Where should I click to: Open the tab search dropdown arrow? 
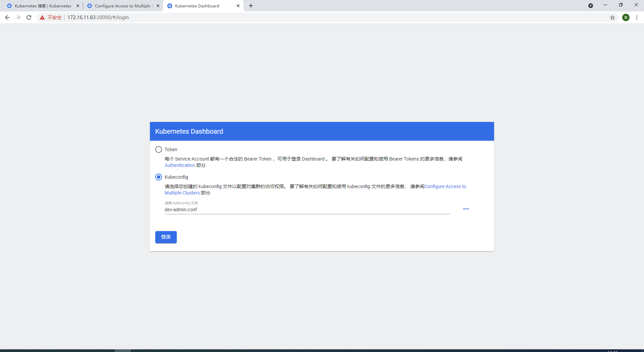pyautogui.click(x=591, y=6)
